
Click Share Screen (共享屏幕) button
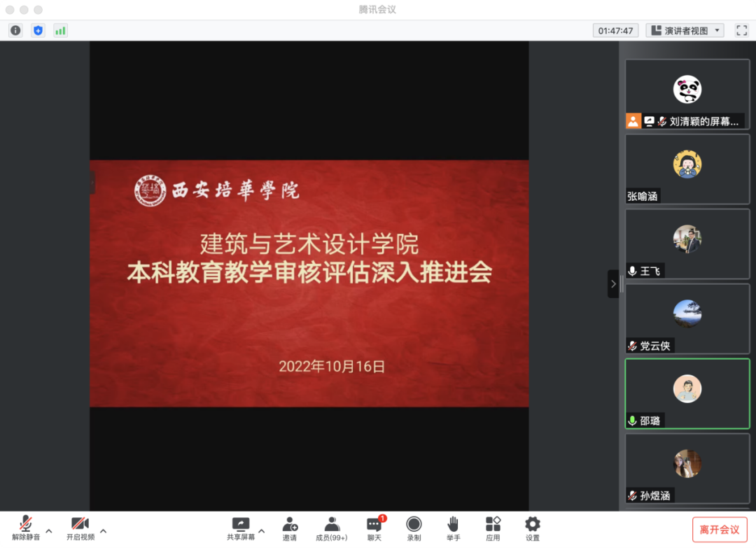tap(240, 528)
